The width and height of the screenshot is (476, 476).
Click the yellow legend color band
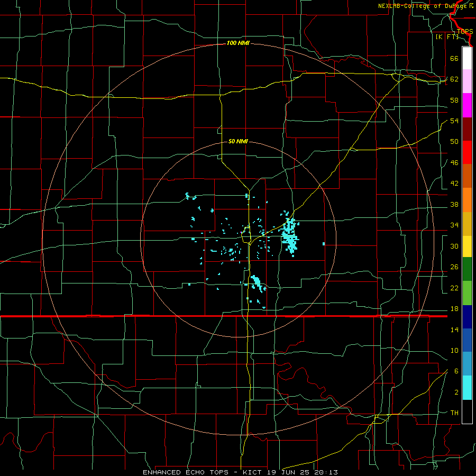[x=467, y=246]
